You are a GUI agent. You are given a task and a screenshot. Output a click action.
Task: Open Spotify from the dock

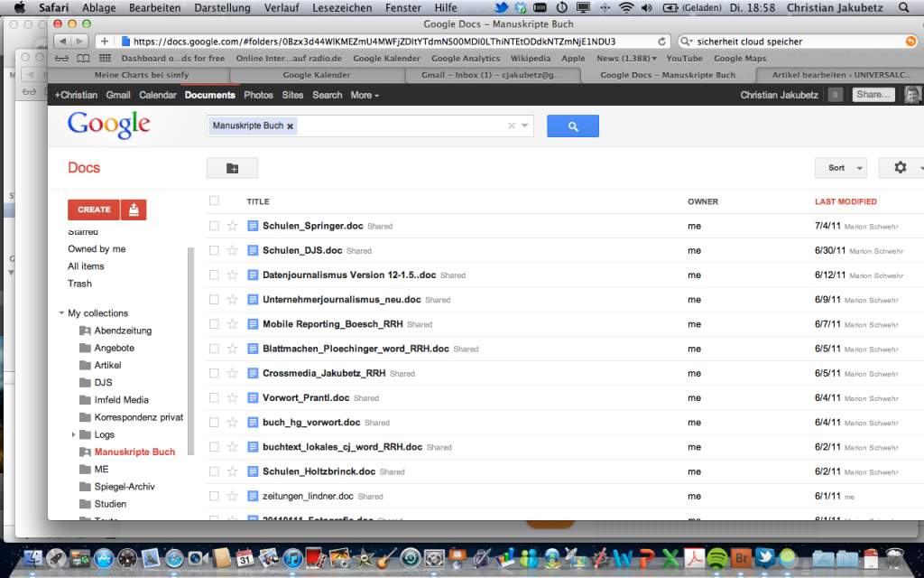(717, 558)
